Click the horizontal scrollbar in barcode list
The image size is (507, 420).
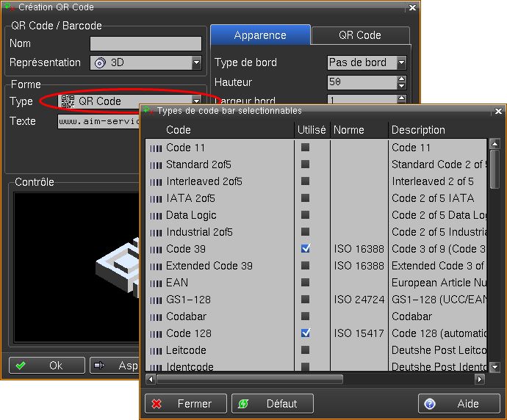[x=316, y=380]
